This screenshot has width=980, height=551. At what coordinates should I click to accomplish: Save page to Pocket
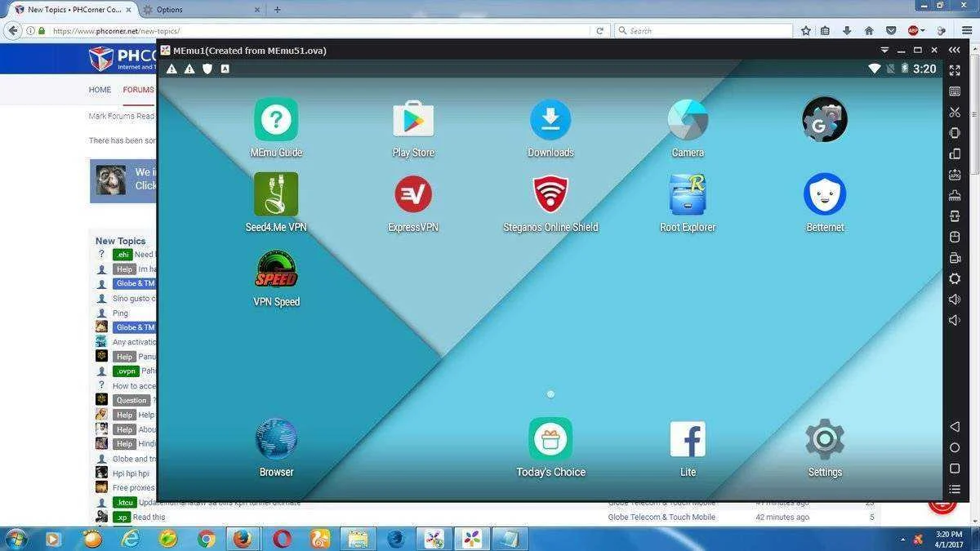pos(891,30)
